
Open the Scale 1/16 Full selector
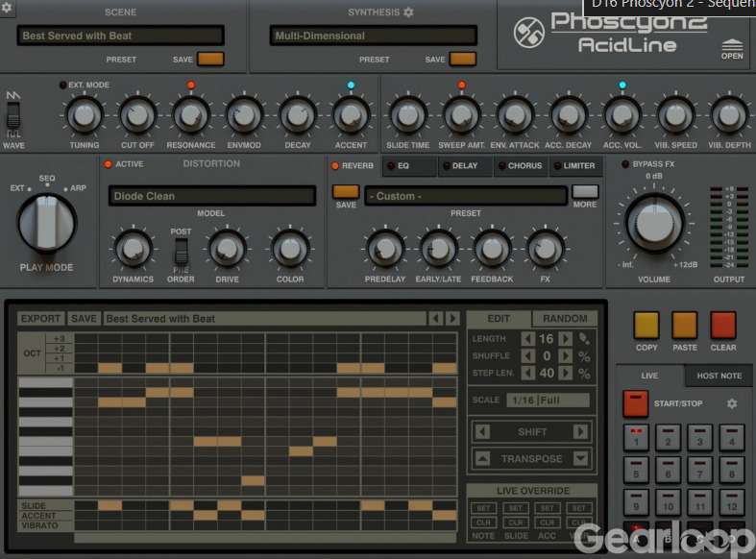coord(549,400)
